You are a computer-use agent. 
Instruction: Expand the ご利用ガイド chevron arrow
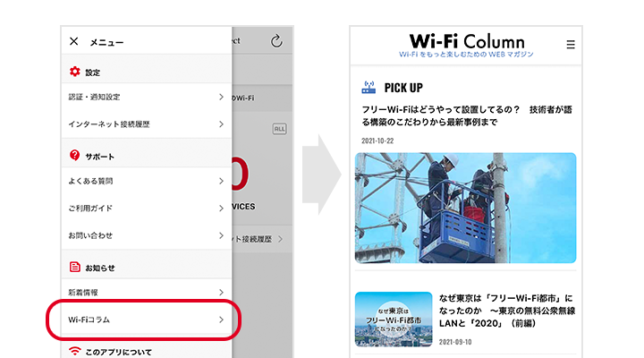click(x=221, y=209)
